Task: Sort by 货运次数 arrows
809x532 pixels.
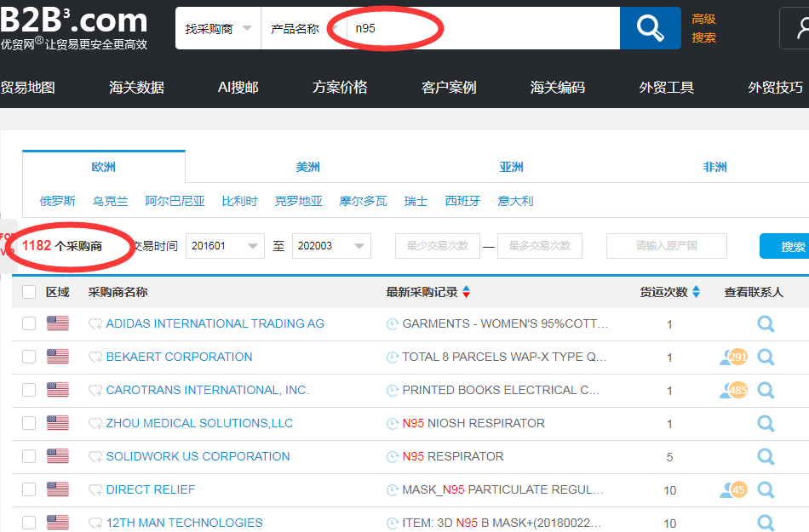Action: [696, 292]
